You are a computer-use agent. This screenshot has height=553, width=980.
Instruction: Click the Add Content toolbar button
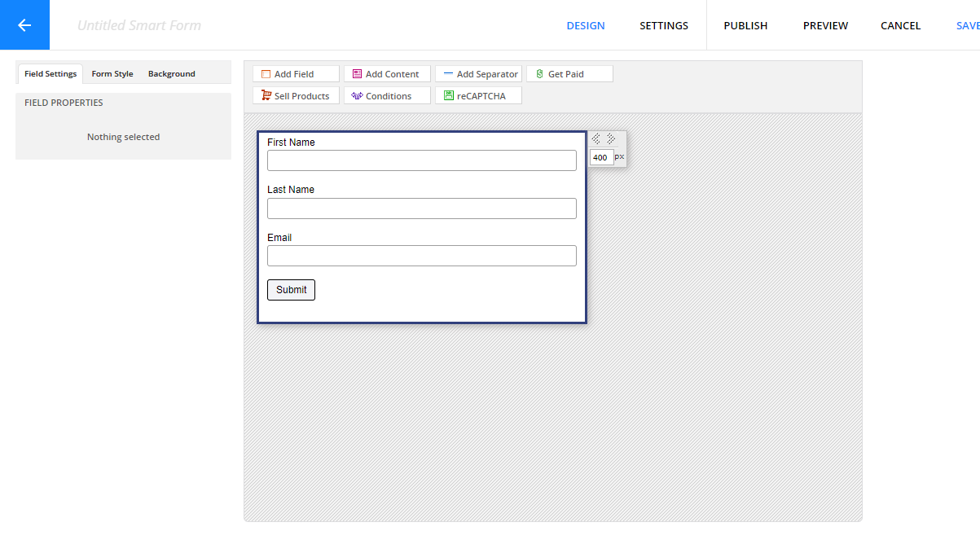click(387, 74)
